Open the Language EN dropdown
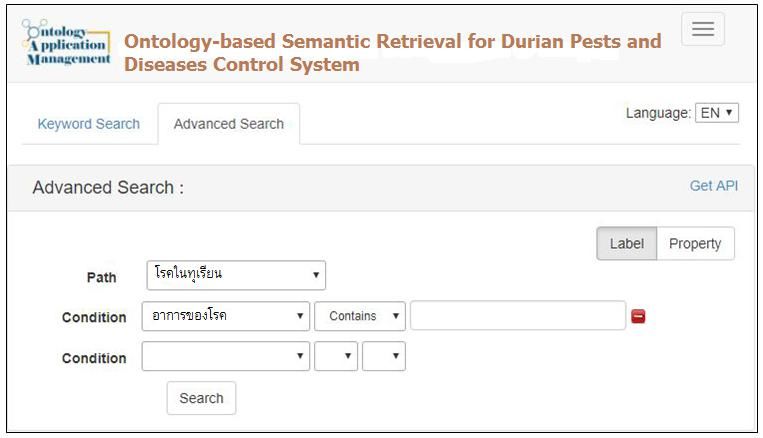The height and width of the screenshot is (438, 763). pos(717,113)
